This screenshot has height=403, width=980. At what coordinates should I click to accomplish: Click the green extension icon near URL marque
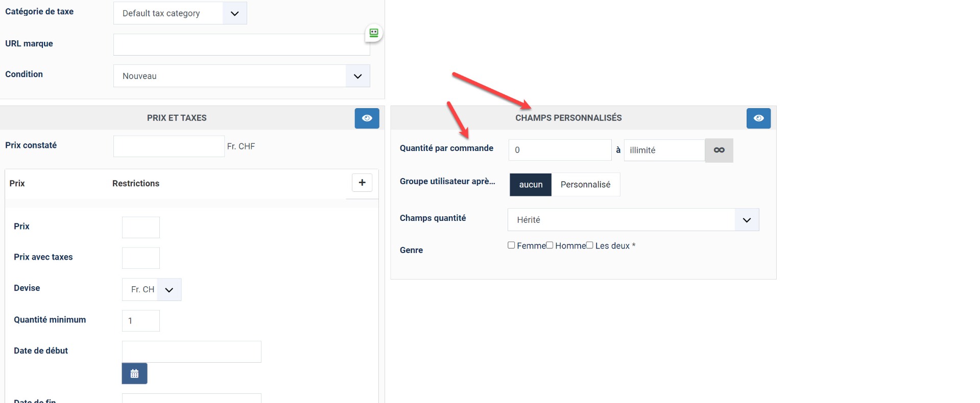pyautogui.click(x=374, y=33)
